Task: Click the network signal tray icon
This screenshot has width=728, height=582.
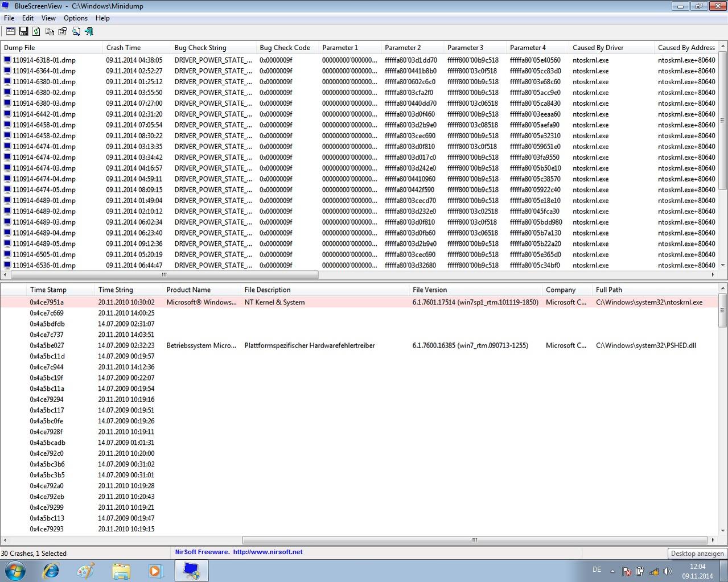Action: [x=654, y=571]
